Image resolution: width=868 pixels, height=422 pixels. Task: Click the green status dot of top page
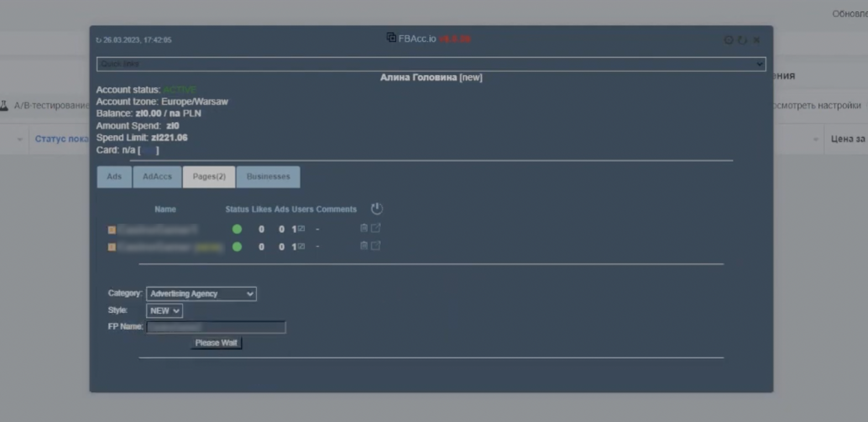click(237, 229)
